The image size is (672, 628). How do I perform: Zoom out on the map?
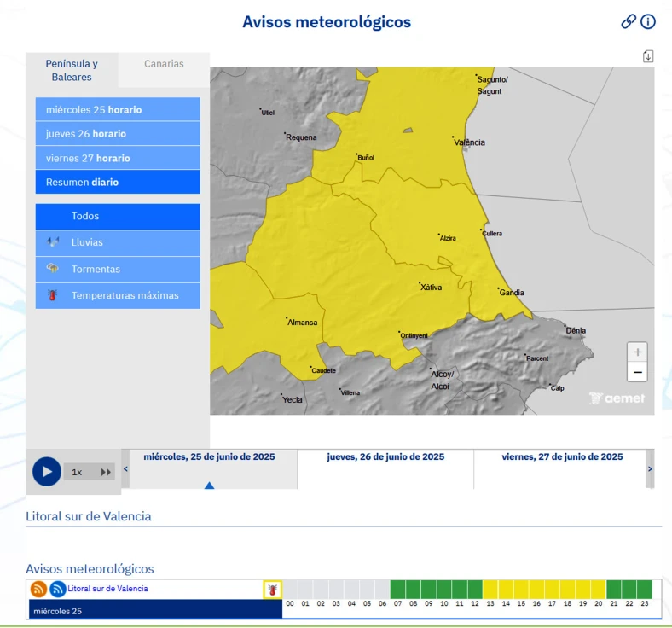tap(637, 372)
